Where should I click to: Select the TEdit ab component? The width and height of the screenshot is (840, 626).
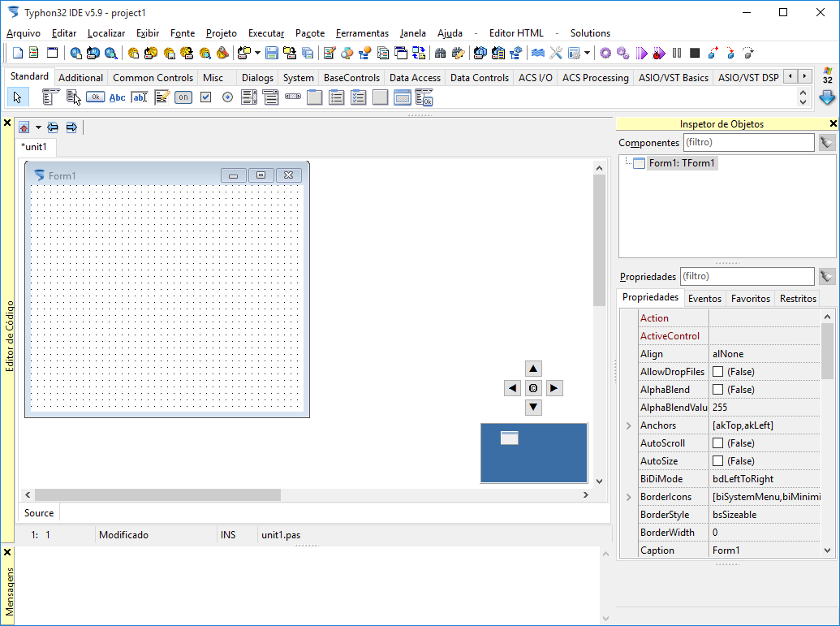[140, 97]
